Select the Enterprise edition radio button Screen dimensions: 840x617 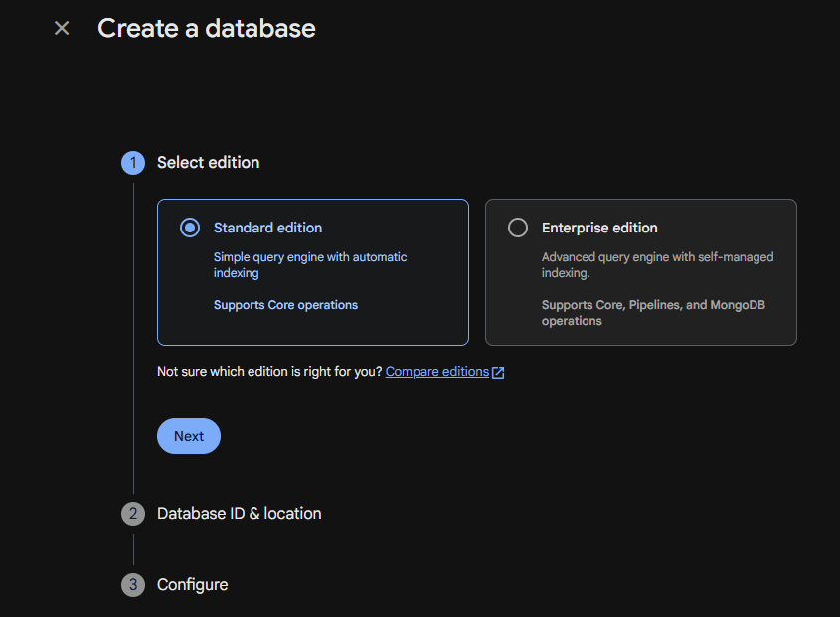[x=518, y=228]
